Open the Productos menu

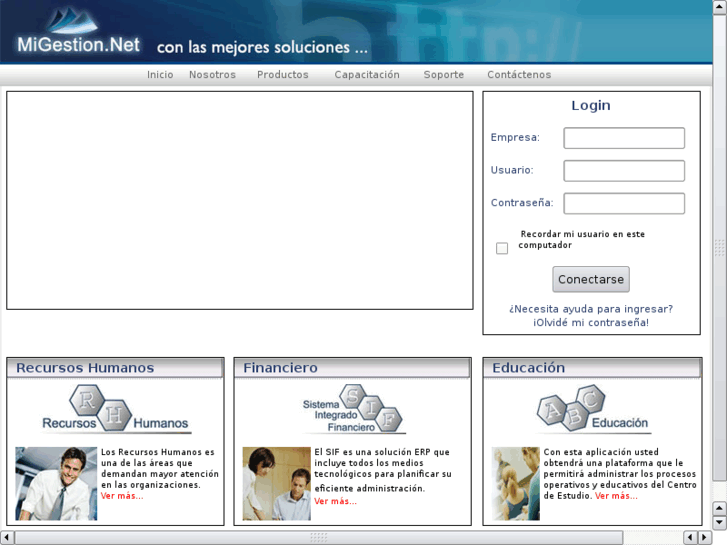pos(283,75)
